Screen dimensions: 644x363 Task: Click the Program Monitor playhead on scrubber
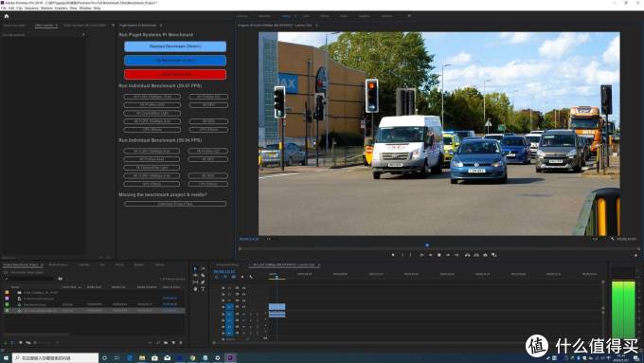pos(427,245)
